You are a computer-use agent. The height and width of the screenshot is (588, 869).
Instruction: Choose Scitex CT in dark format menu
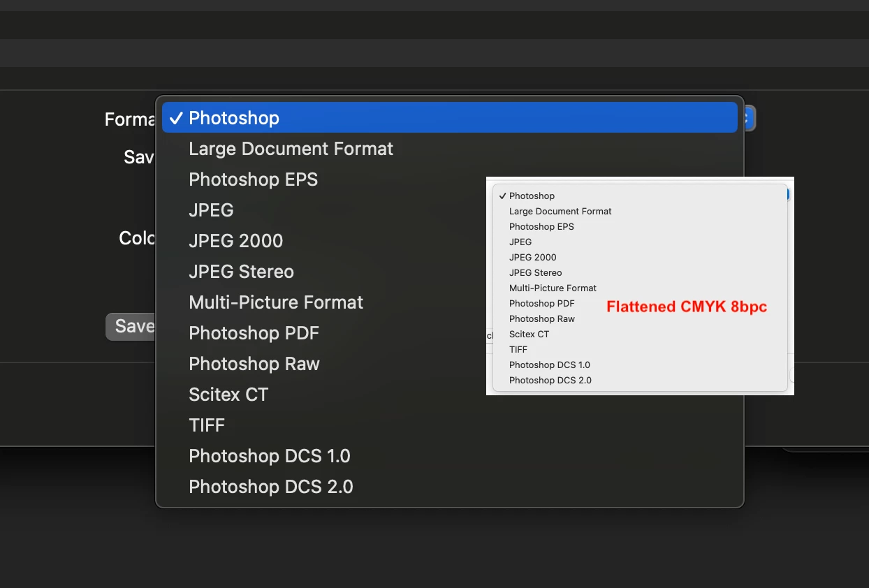[450, 395]
